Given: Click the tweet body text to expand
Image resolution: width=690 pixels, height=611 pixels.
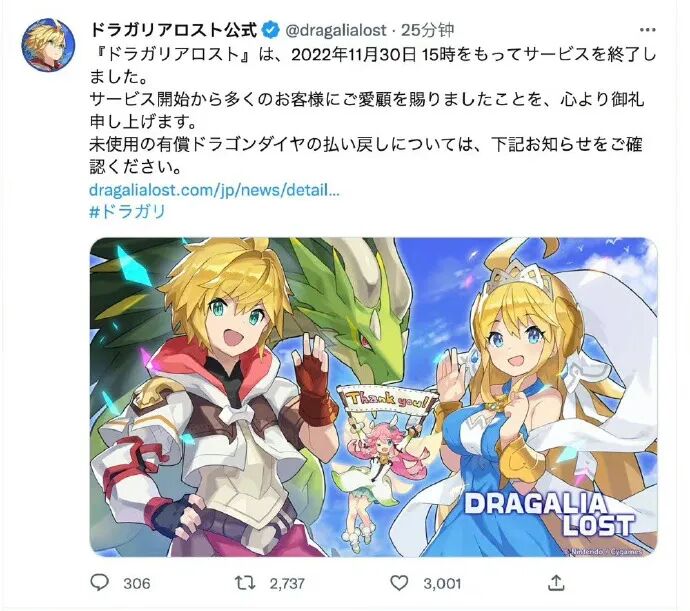Looking at the screenshot, I should tap(372, 110).
